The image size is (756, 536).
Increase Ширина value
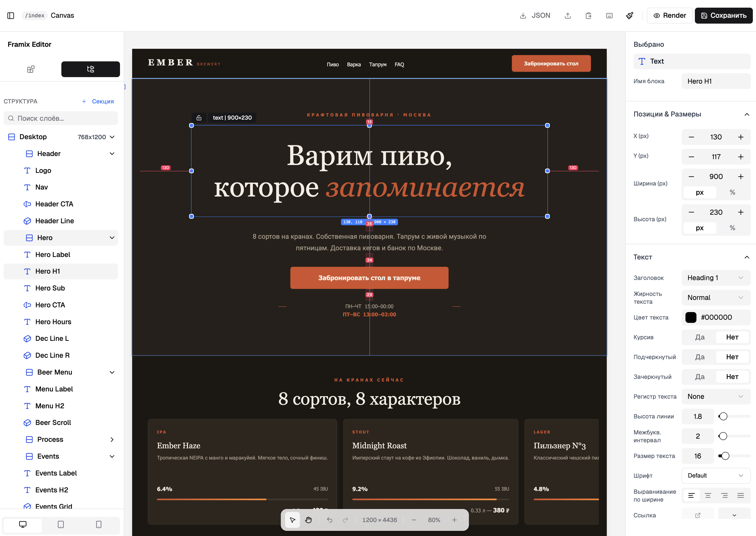741,176
